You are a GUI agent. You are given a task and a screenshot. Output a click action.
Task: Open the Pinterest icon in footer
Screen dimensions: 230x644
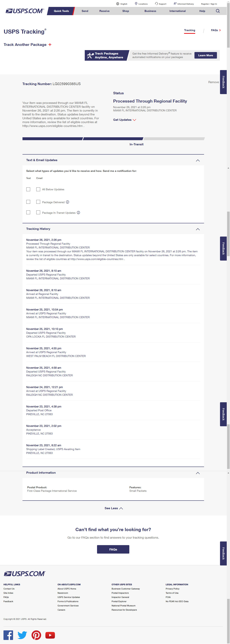pos(36,635)
